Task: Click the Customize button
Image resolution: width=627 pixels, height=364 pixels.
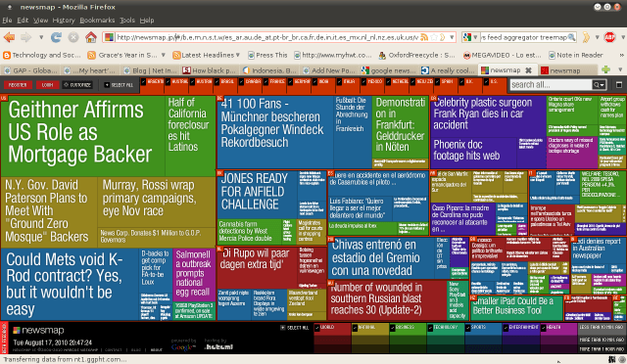Action: (x=77, y=85)
